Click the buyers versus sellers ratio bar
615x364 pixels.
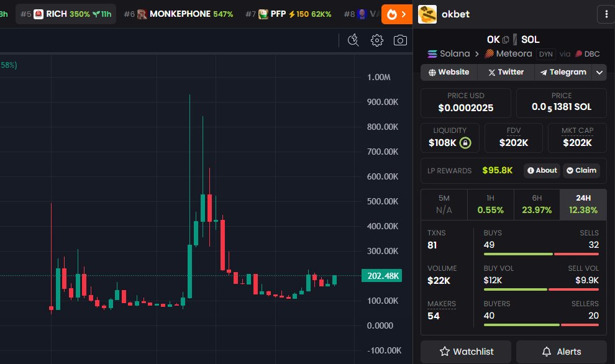541,325
